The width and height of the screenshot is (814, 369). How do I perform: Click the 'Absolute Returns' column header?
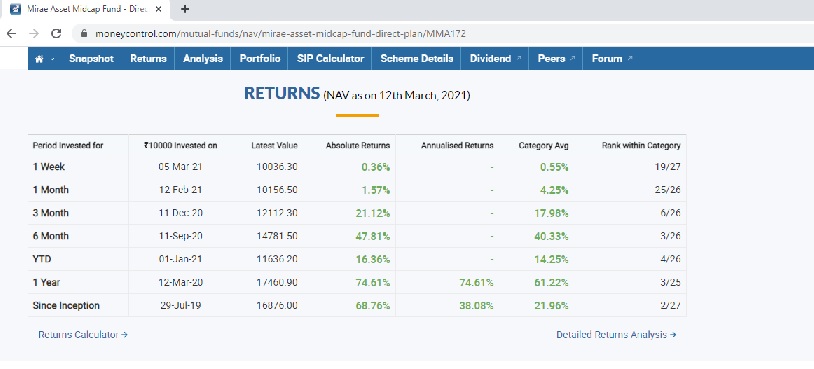tap(358, 146)
